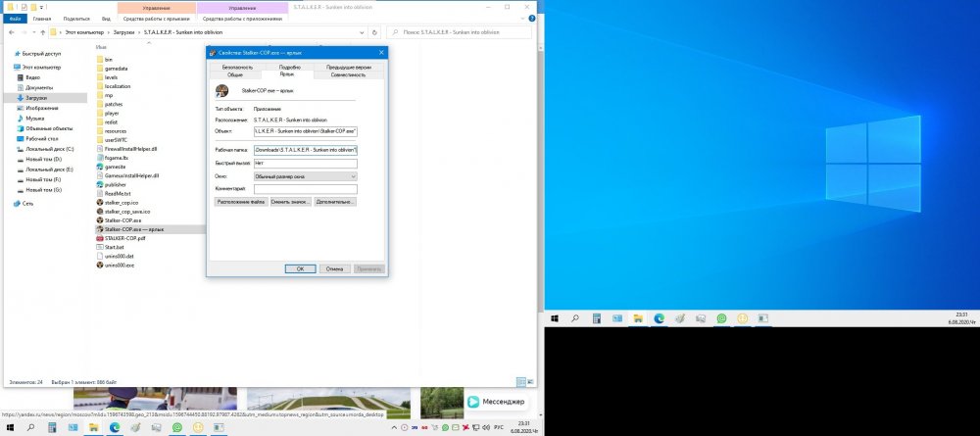Open the ReadMe.txt file
980x436 pixels.
click(119, 193)
